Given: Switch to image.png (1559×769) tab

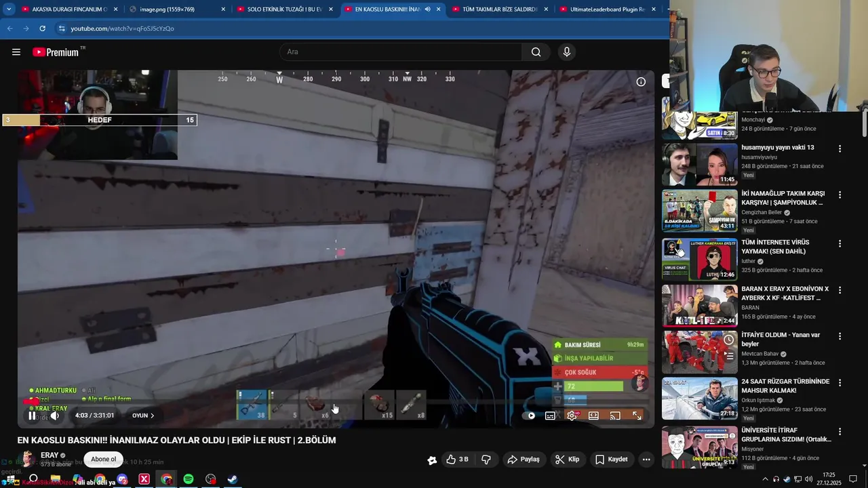Looking at the screenshot, I should 177,9.
